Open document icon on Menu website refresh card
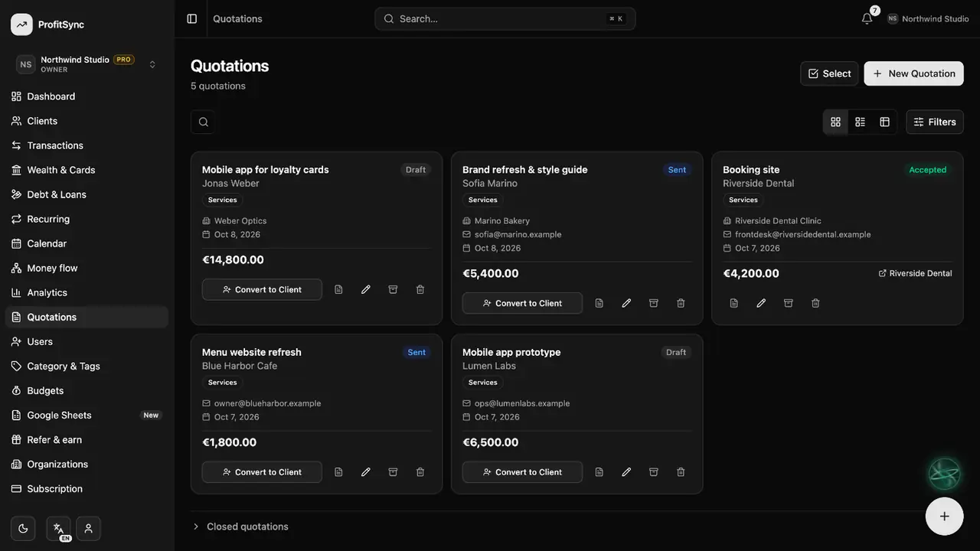The image size is (980, 551). coord(338,472)
